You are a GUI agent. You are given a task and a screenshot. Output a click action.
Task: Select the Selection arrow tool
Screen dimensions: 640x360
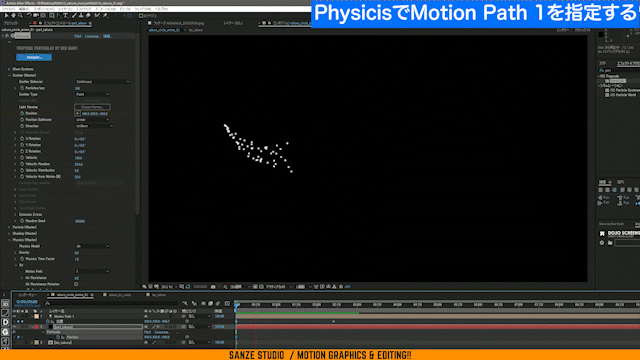6,15
